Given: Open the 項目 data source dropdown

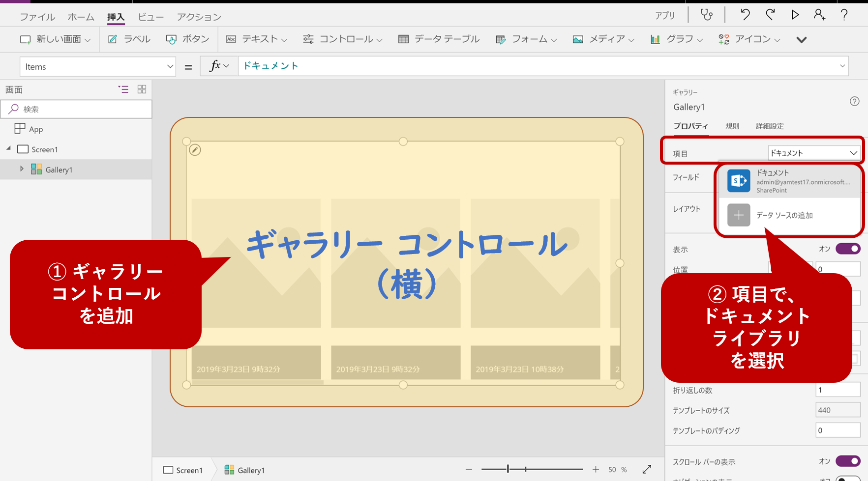Looking at the screenshot, I should point(814,152).
